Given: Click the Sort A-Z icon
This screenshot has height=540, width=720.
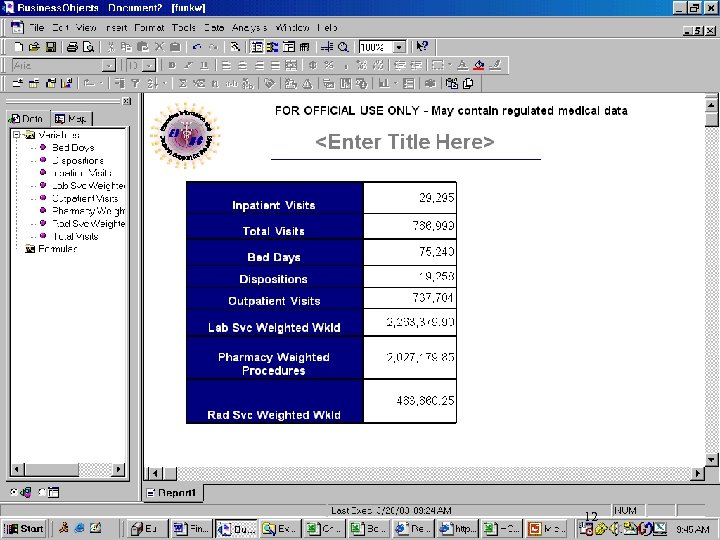Looking at the screenshot, I should [151, 84].
